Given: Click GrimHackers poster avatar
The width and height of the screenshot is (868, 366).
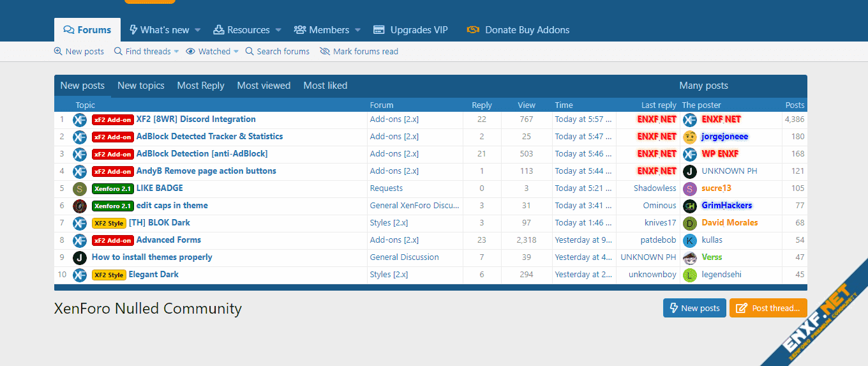Looking at the screenshot, I should 689,206.
